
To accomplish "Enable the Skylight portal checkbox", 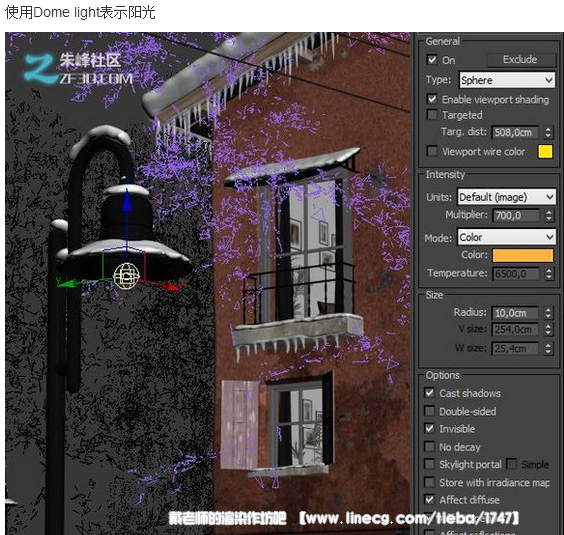I will [429, 464].
